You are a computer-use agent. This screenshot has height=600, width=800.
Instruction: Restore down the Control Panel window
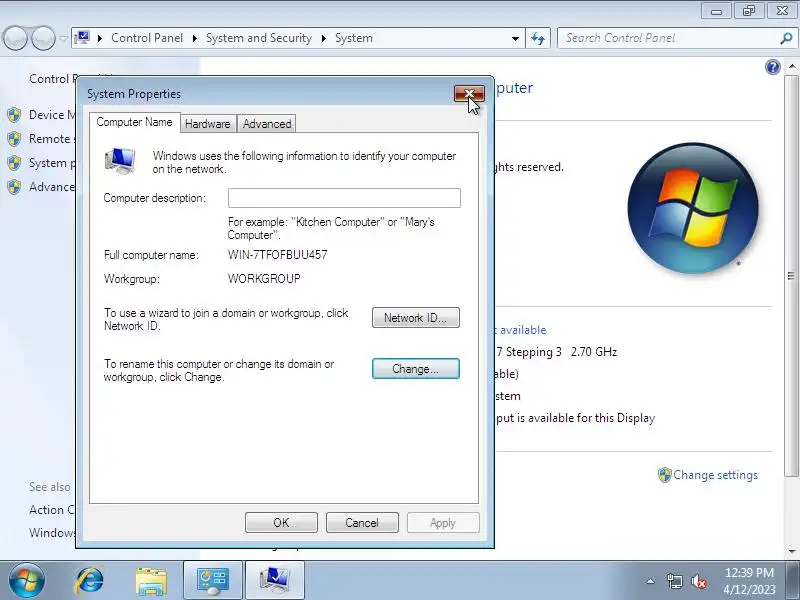(x=748, y=10)
